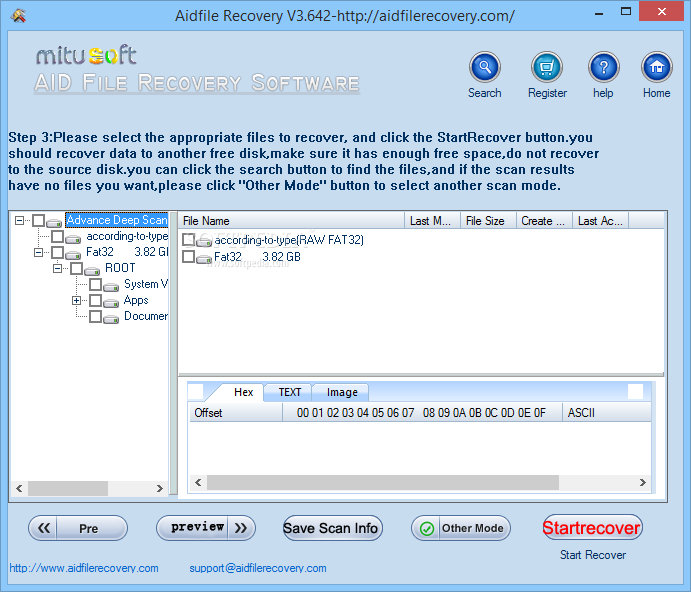Collapse the Advance Deep Scan tree node

[x=19, y=220]
